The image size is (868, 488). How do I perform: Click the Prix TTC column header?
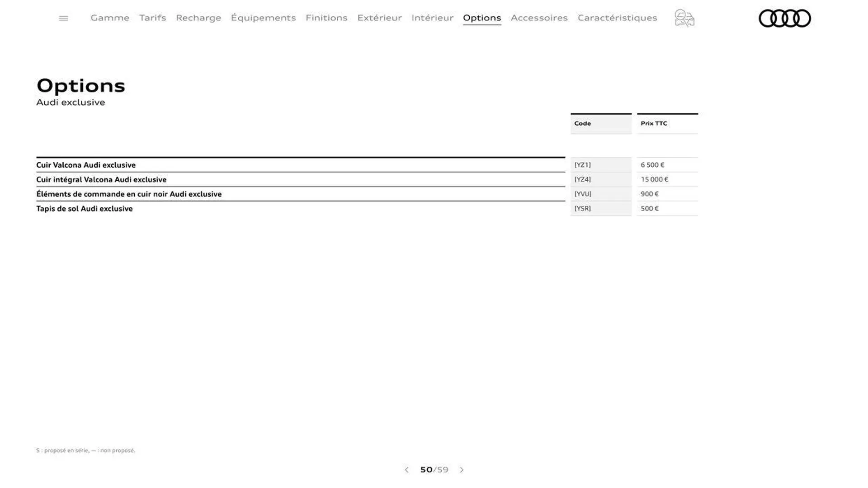click(667, 123)
